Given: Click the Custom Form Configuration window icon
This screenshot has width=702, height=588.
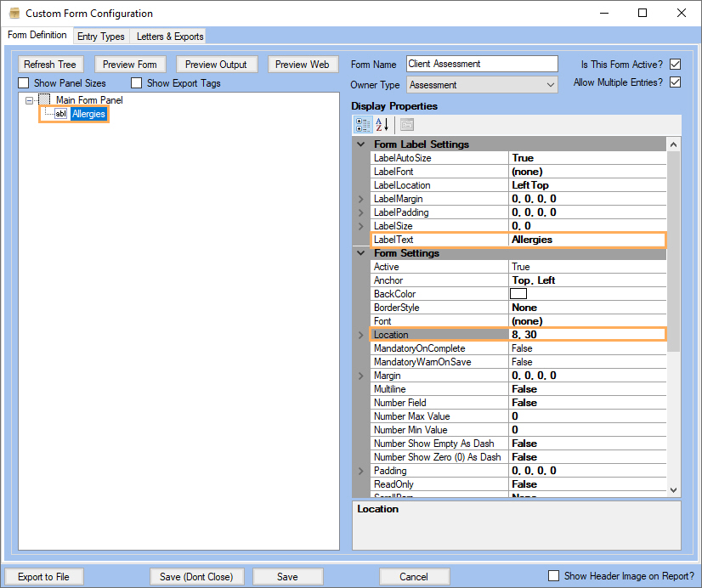Looking at the screenshot, I should [x=14, y=13].
